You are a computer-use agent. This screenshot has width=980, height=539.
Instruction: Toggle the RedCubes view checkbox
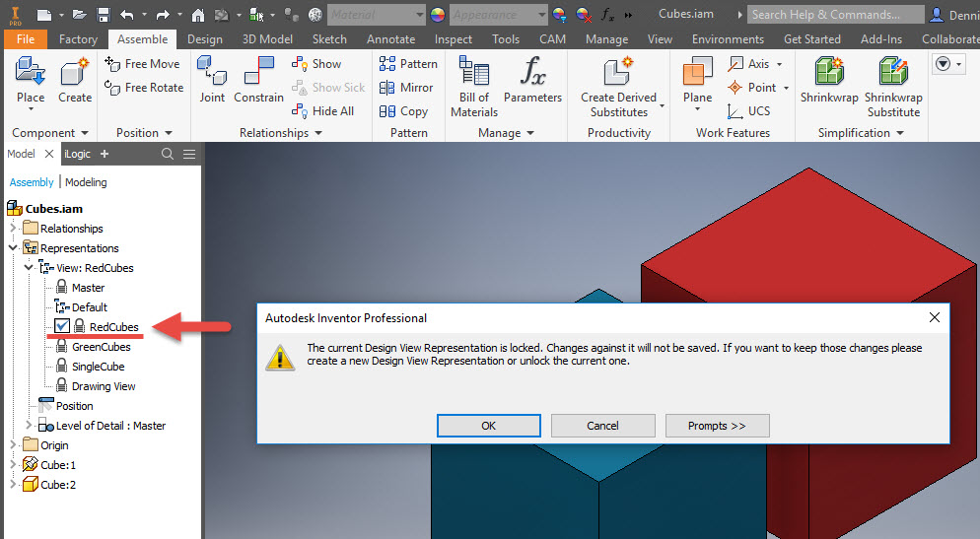(x=62, y=326)
